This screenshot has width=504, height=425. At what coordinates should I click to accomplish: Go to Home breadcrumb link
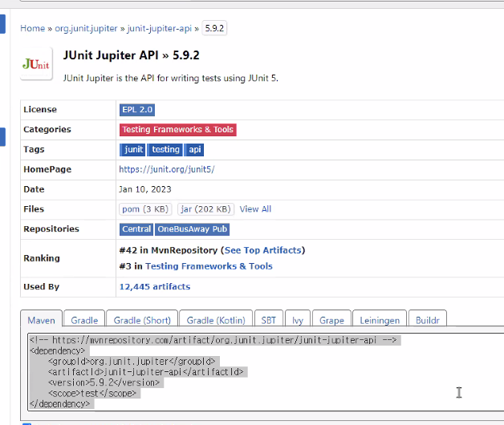(x=32, y=28)
